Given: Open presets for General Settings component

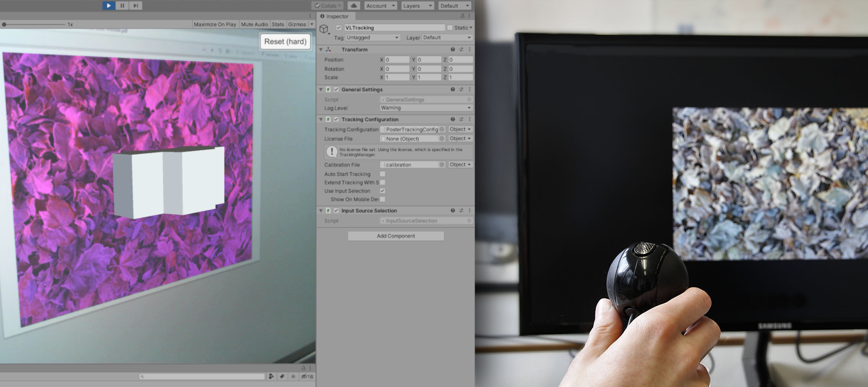Looking at the screenshot, I should tap(461, 89).
